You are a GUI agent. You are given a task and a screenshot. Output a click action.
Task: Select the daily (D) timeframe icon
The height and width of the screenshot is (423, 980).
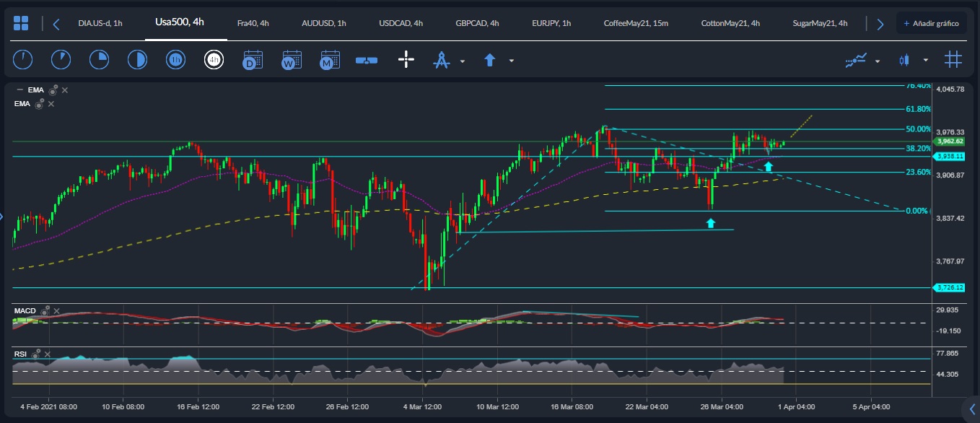253,60
